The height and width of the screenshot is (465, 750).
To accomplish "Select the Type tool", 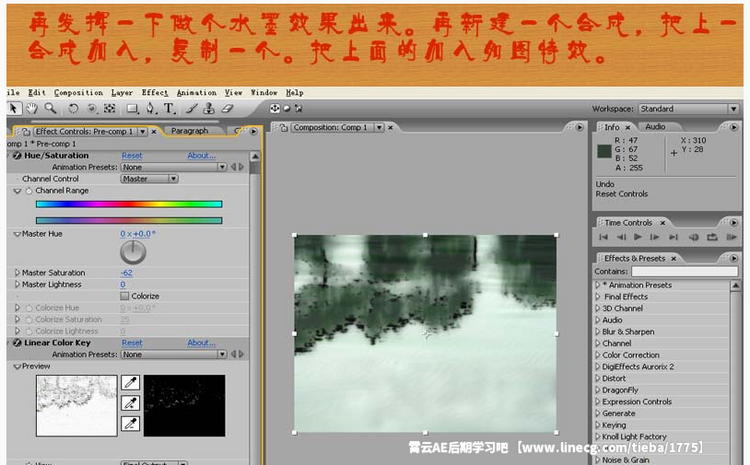I will tap(169, 109).
